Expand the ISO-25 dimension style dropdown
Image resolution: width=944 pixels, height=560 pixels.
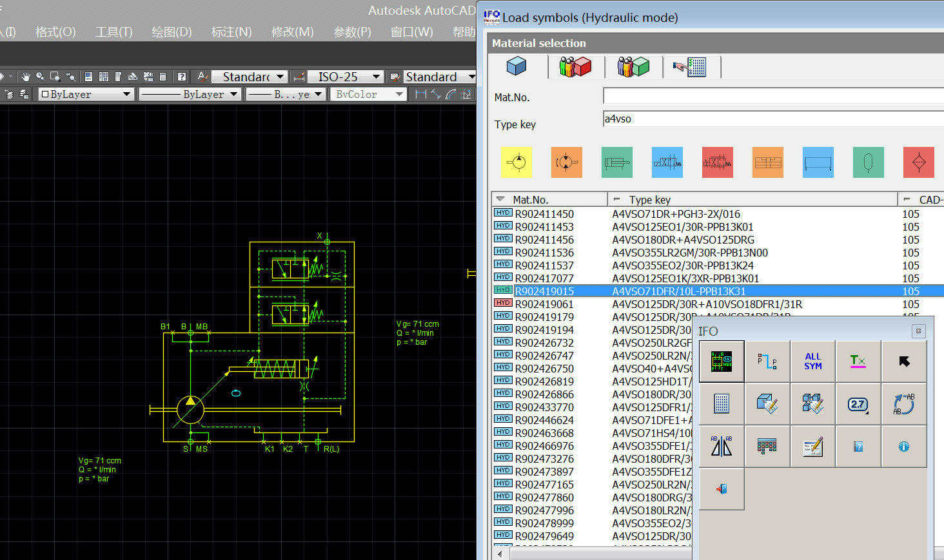pyautogui.click(x=377, y=77)
